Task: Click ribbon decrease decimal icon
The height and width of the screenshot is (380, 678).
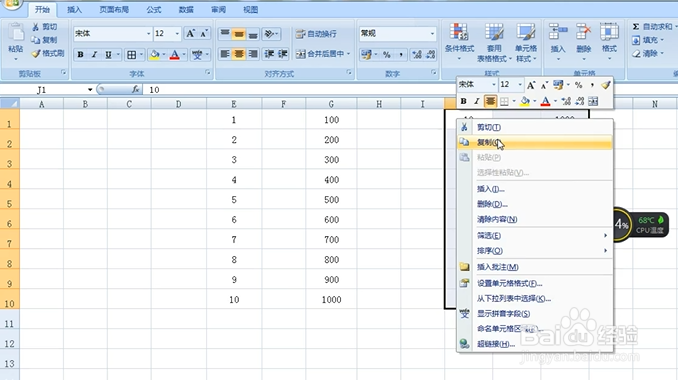Action: (431, 54)
